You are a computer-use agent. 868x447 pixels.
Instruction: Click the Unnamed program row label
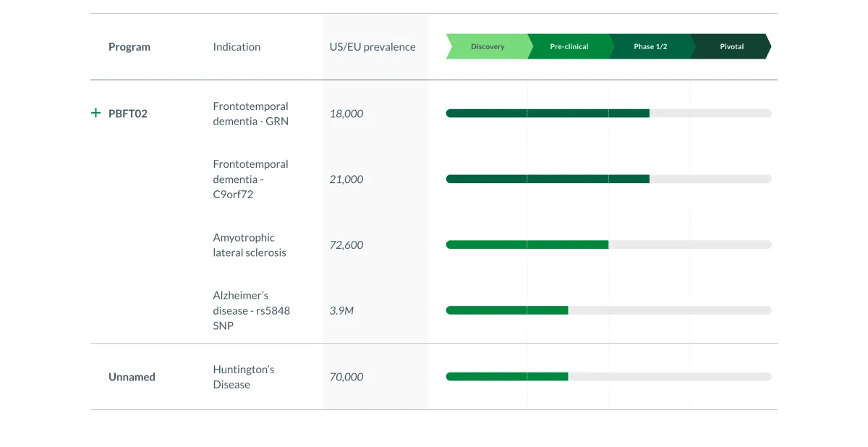(x=132, y=377)
